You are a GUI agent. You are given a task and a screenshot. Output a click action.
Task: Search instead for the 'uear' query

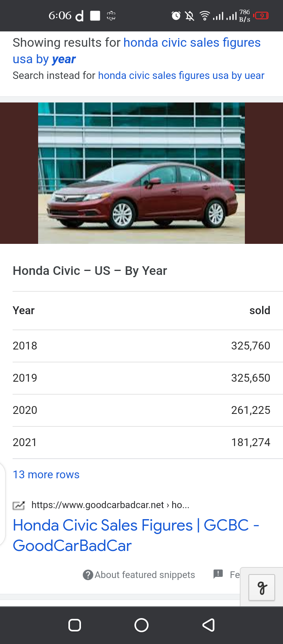click(181, 75)
